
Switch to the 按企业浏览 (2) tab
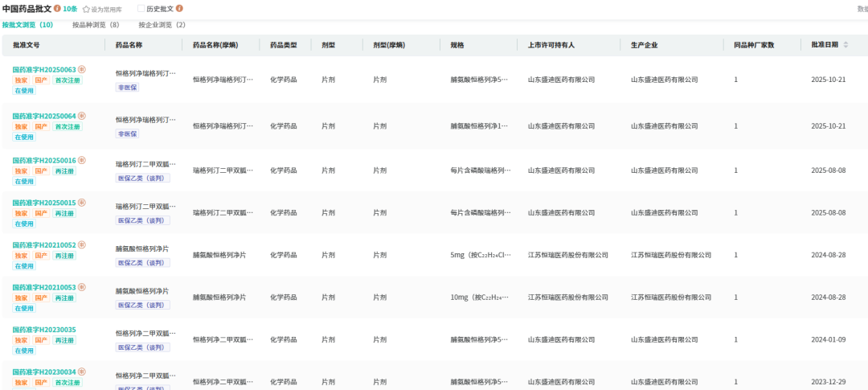pos(162,25)
